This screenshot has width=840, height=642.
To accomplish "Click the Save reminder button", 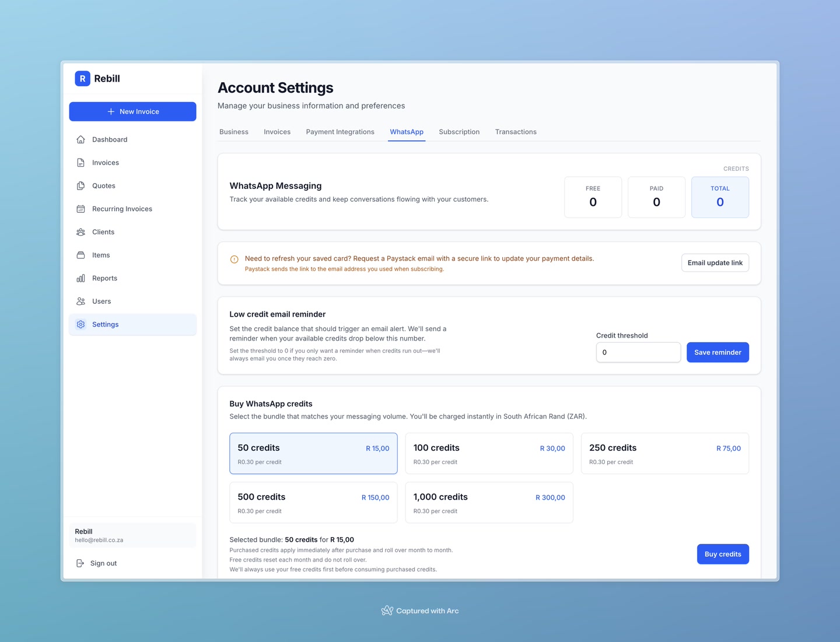I will coord(717,352).
